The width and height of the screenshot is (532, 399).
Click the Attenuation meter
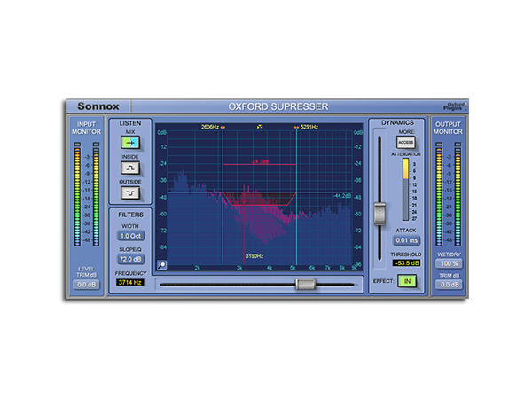click(x=405, y=190)
